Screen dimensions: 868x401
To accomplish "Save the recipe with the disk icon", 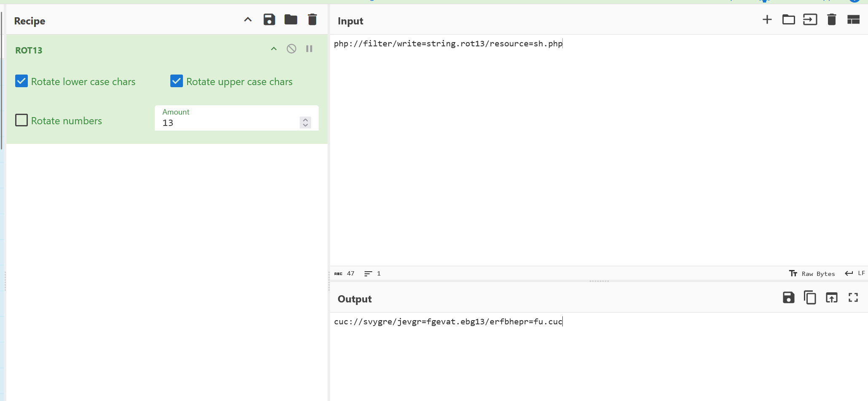I will click(x=269, y=20).
